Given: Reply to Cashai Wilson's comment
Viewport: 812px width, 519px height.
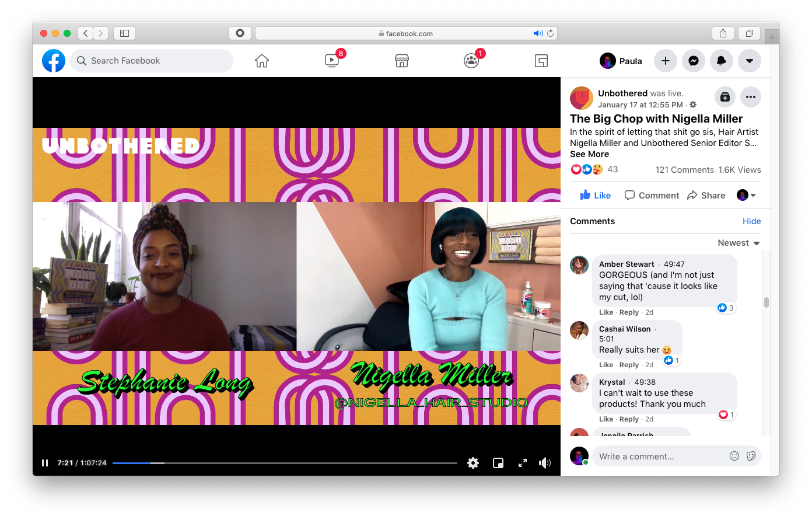Looking at the screenshot, I should point(629,365).
